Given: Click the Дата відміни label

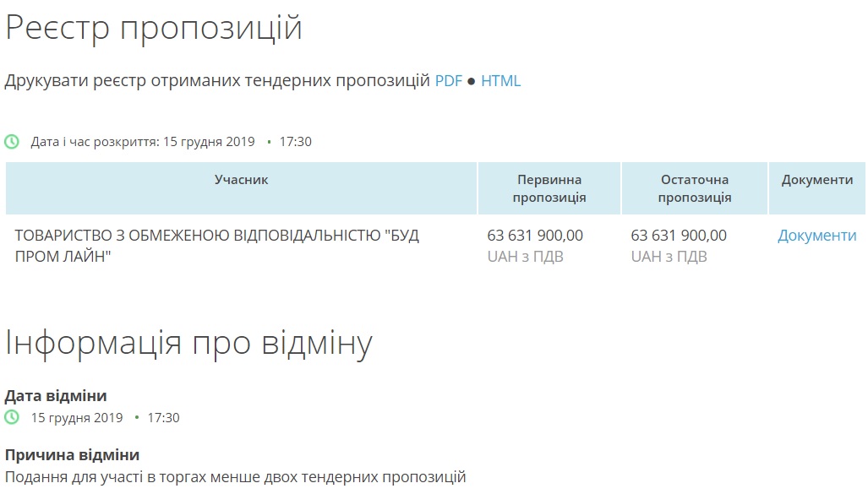Looking at the screenshot, I should [x=56, y=395].
